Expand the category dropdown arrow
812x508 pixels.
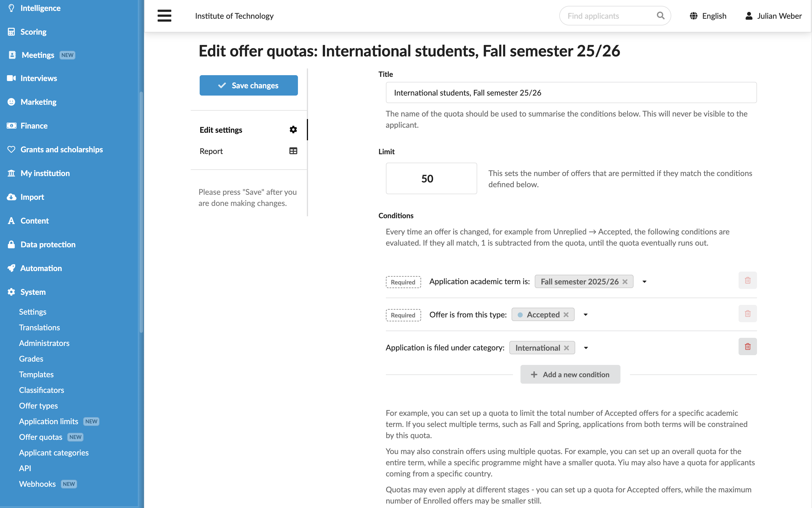[586, 348]
